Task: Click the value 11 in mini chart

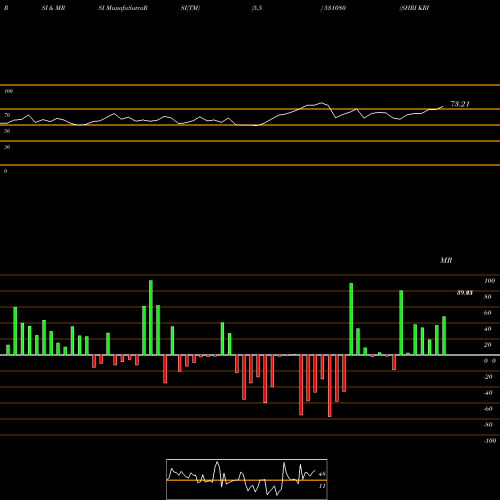Action: pyautogui.click(x=322, y=486)
